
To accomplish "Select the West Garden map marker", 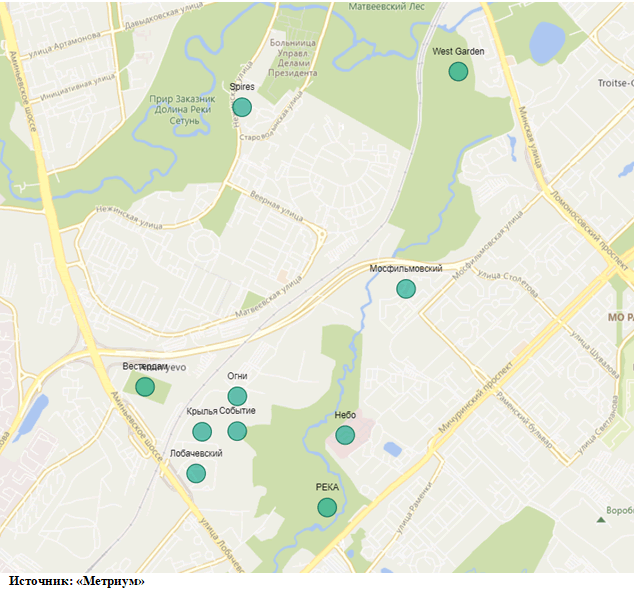I will click(458, 72).
